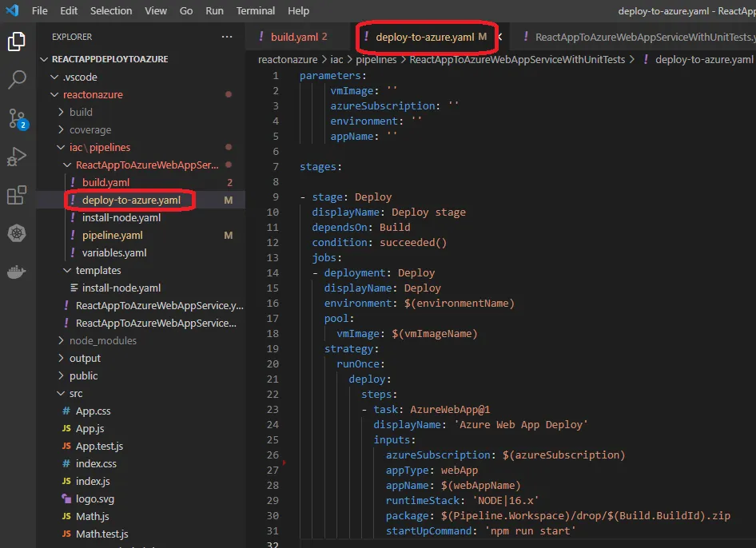Open the Terminal menu
Viewport: 756px width, 548px height.
(x=256, y=11)
